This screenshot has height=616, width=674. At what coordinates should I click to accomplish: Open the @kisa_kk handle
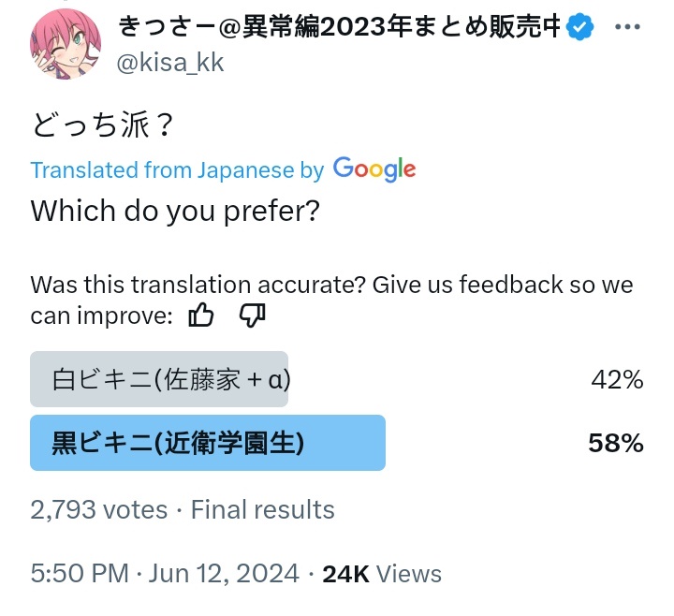170,63
